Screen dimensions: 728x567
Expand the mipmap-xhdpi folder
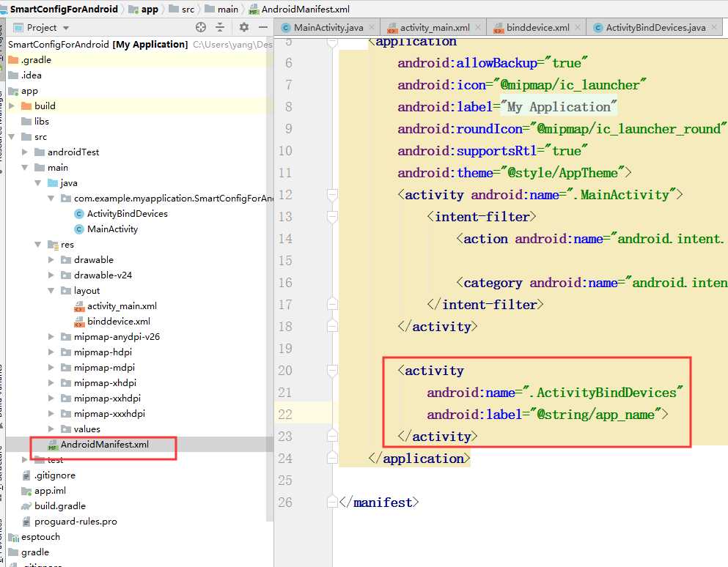click(x=51, y=382)
